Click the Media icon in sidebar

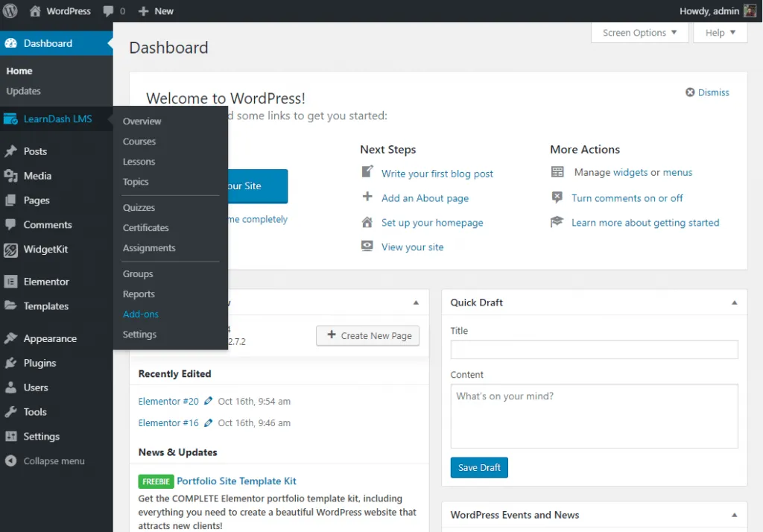click(10, 176)
